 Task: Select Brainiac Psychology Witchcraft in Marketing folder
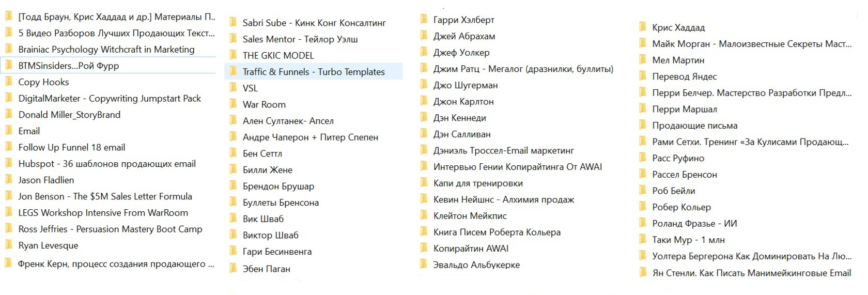coord(106,49)
